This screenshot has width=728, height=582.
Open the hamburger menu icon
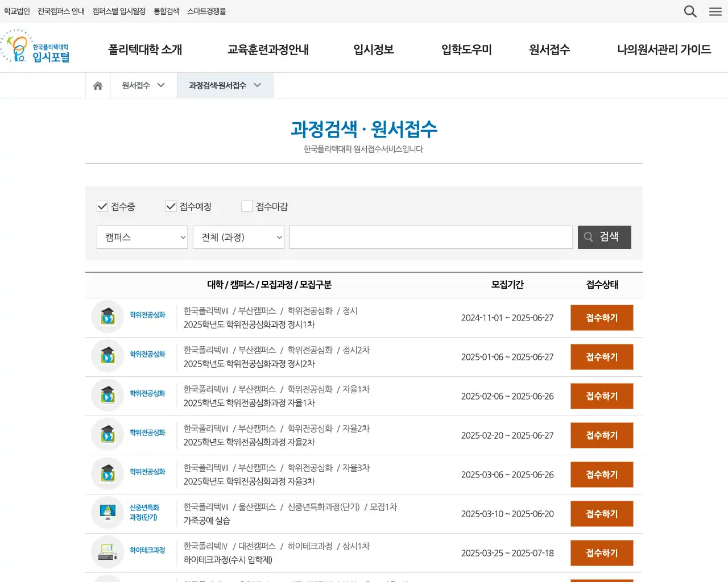point(715,11)
